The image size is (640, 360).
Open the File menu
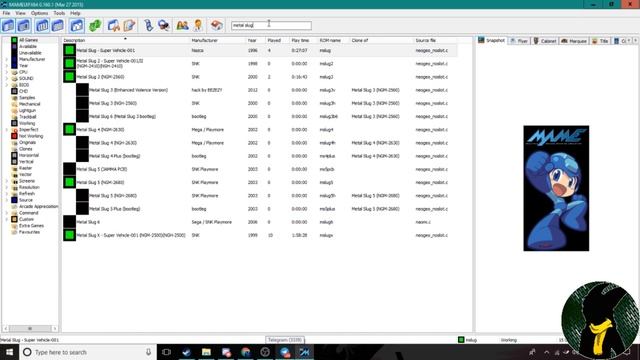[7, 13]
